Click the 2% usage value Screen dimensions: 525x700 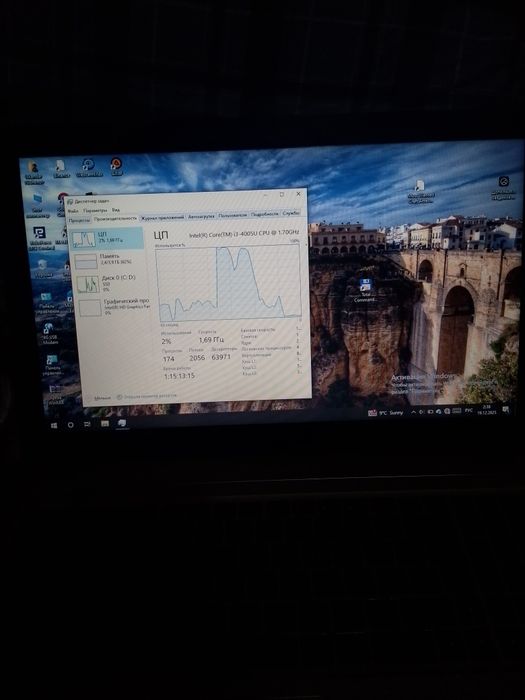tap(166, 342)
